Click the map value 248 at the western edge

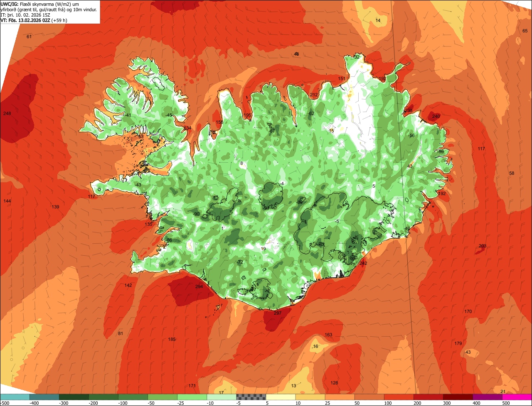pyautogui.click(x=7, y=113)
